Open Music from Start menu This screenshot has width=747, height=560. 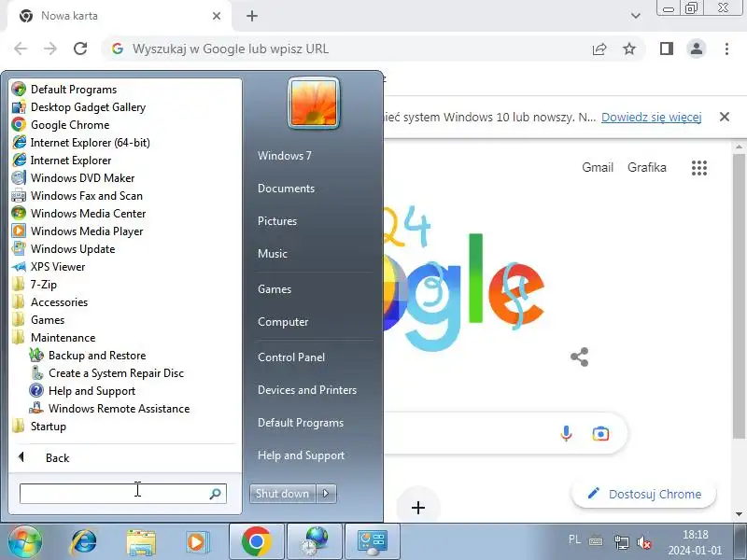(273, 253)
